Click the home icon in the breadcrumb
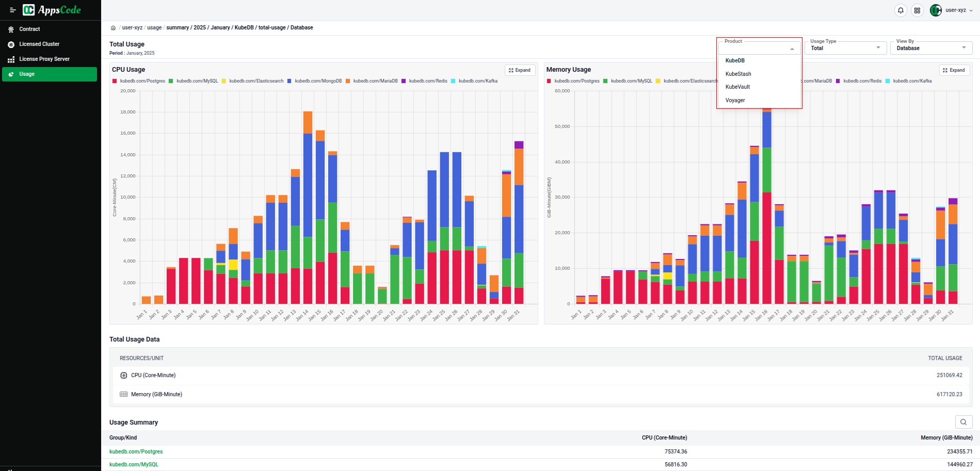This screenshot has width=980, height=471. [x=113, y=27]
